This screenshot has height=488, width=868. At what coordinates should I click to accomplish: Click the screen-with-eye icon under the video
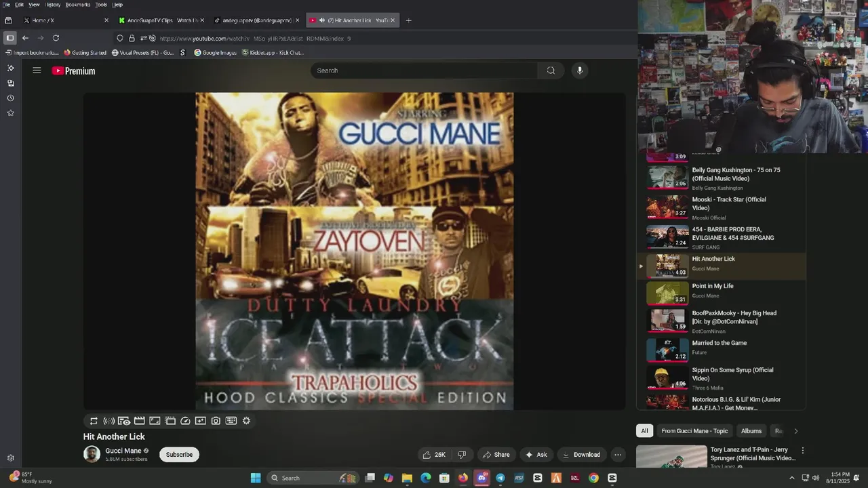click(124, 421)
